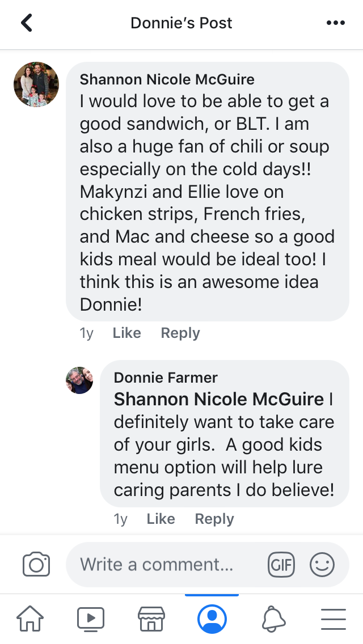The width and height of the screenshot is (363, 644).
Task: Tap the Write a comment field
Action: 164,565
